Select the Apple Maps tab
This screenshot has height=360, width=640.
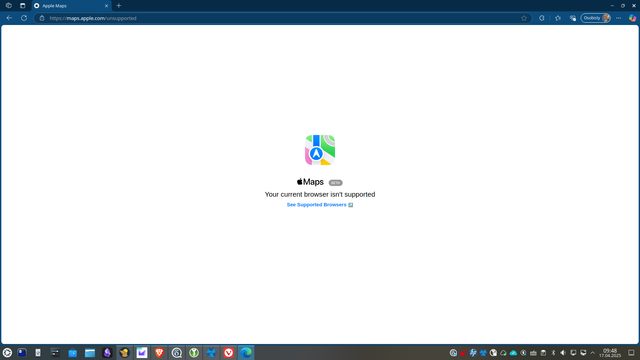(71, 6)
